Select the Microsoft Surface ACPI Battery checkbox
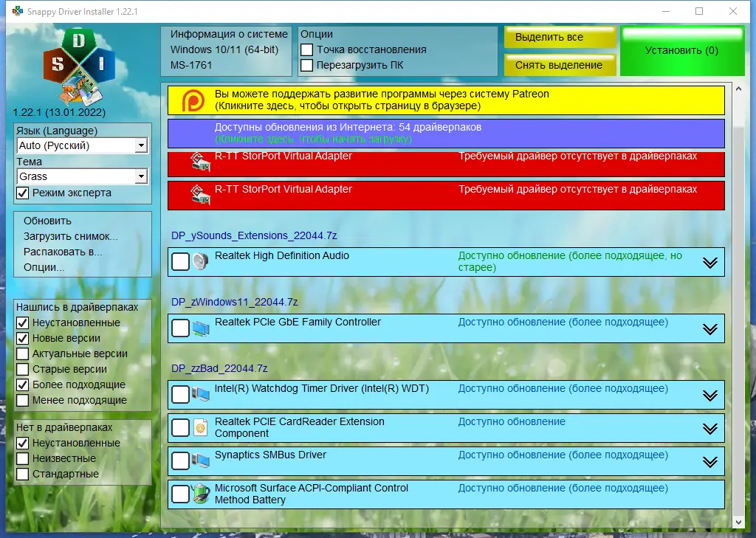Viewport: 756px width, 538px height. (x=180, y=494)
